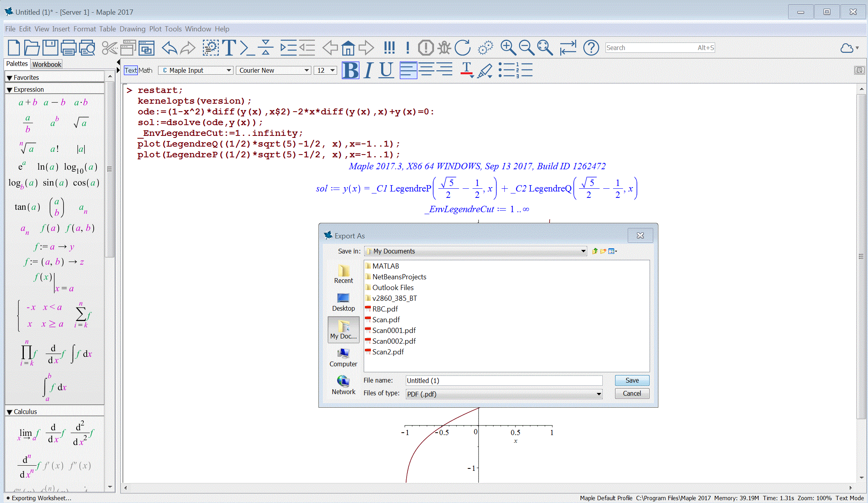Open the File menu
This screenshot has height=503, width=868.
coord(10,29)
